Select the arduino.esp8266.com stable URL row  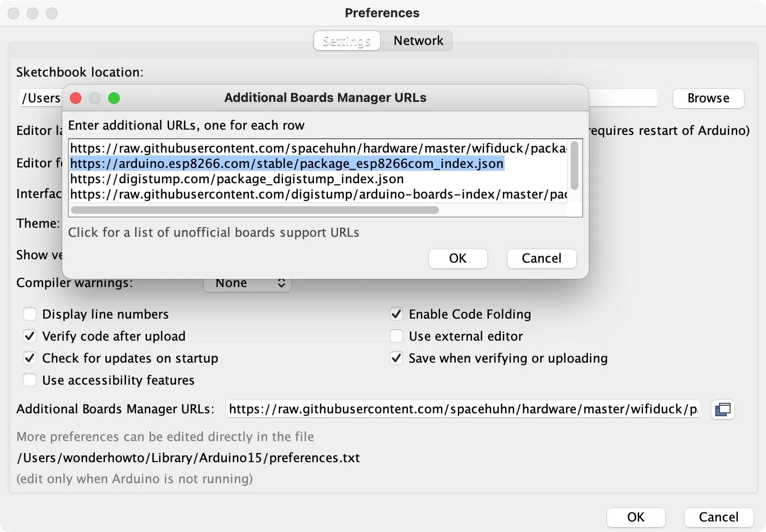point(287,164)
